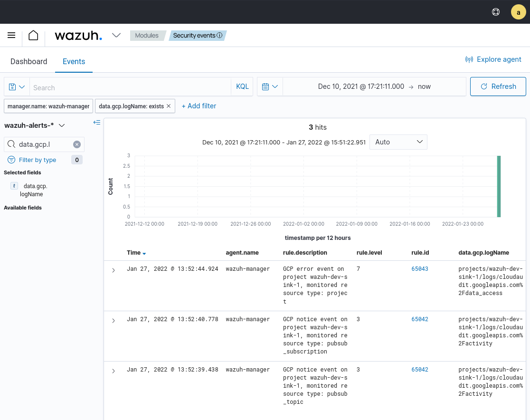The width and height of the screenshot is (530, 420).
Task: Switch to the Dashboard tab
Action: click(x=28, y=62)
